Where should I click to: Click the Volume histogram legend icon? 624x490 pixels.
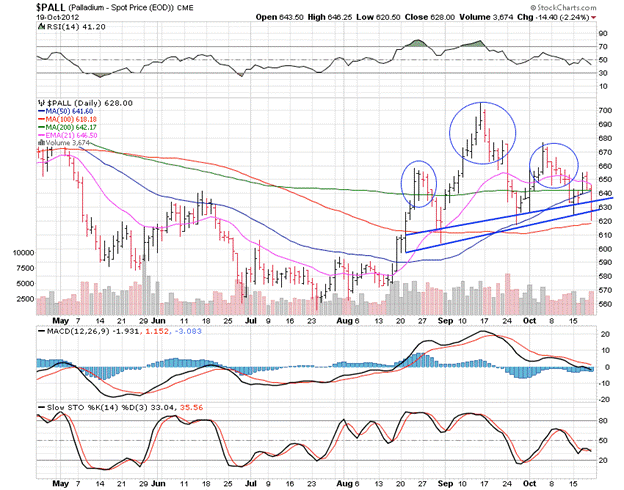42,143
